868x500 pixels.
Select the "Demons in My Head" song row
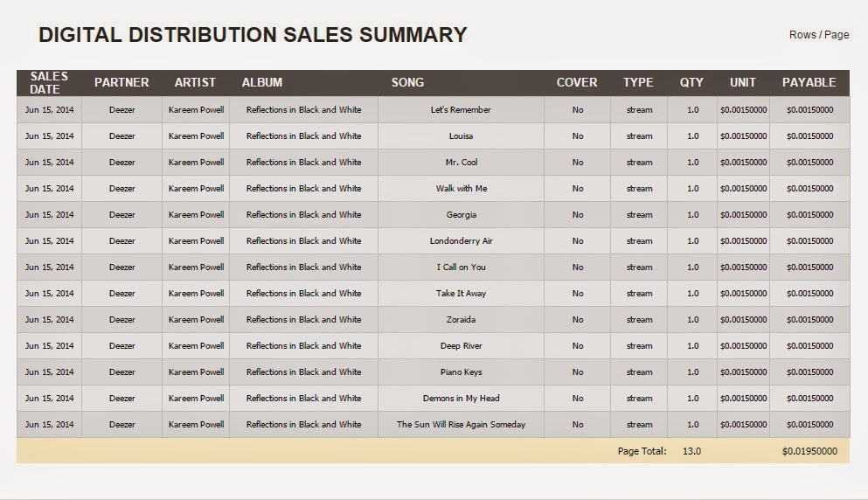[x=461, y=399]
